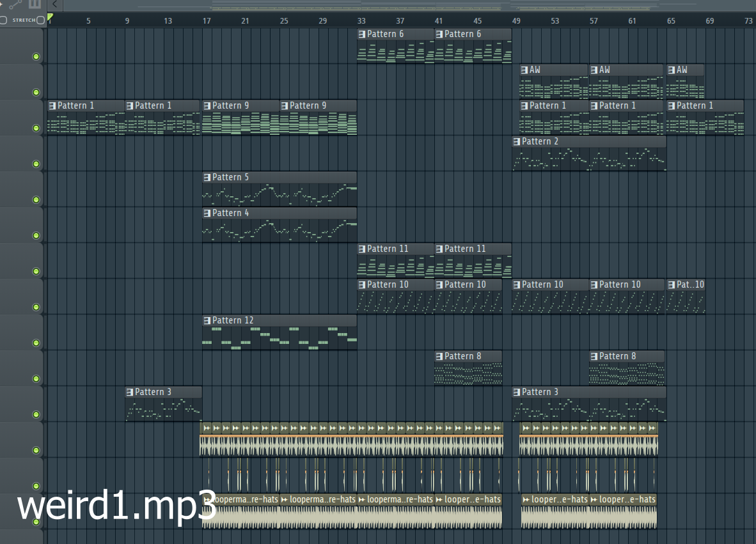Click the icon of Pattern 1 clip at bar 65
Image resolution: width=756 pixels, height=544 pixels.
671,105
